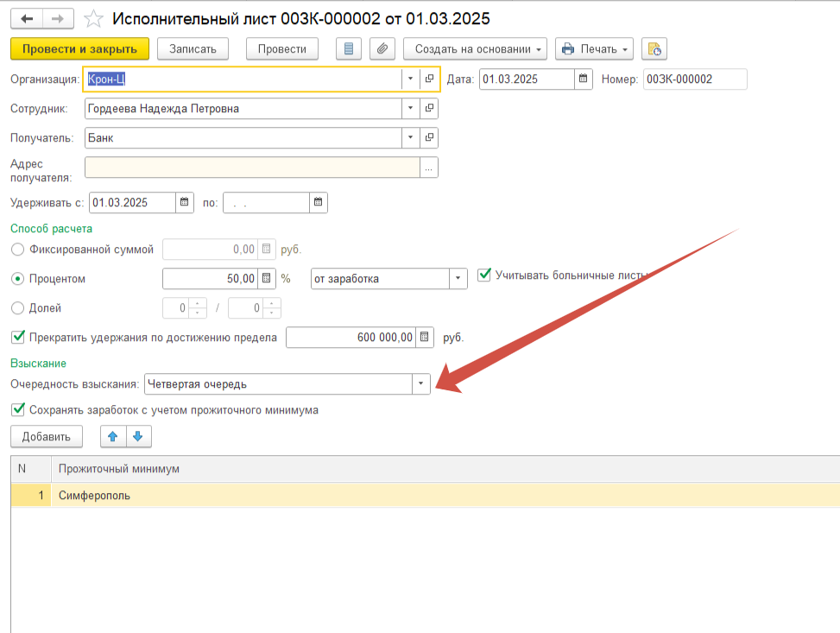Move row down with blue arrow
This screenshot has width=840, height=633.
coord(139,437)
